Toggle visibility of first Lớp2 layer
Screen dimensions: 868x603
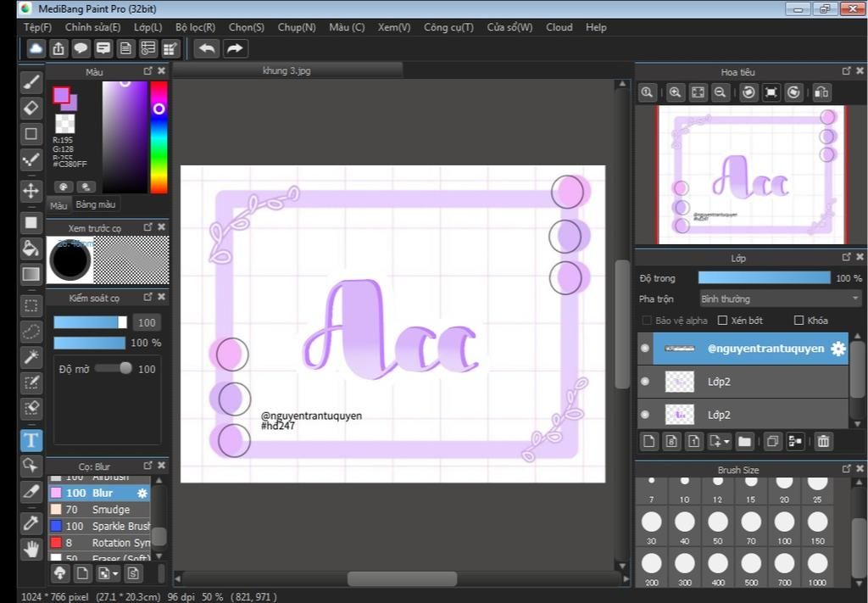(645, 382)
